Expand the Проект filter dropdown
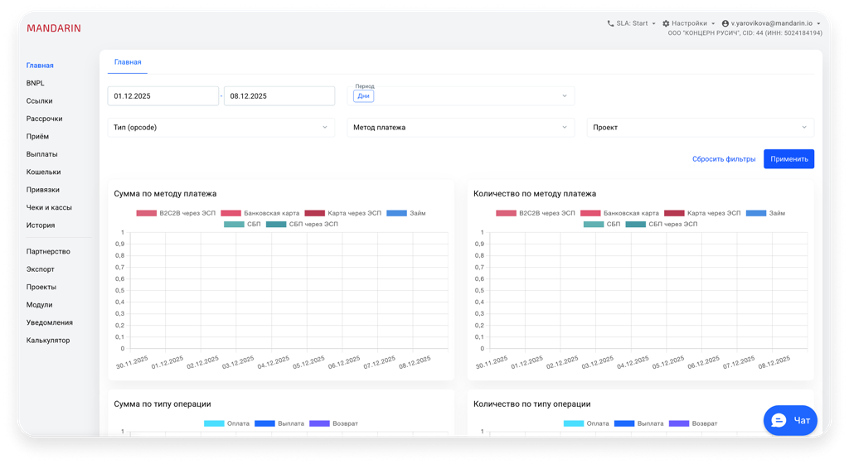 700,127
